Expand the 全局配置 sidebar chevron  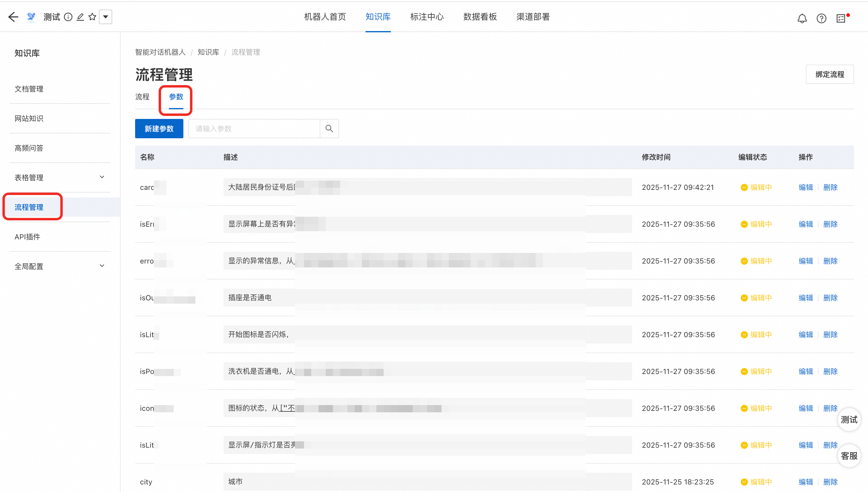102,266
